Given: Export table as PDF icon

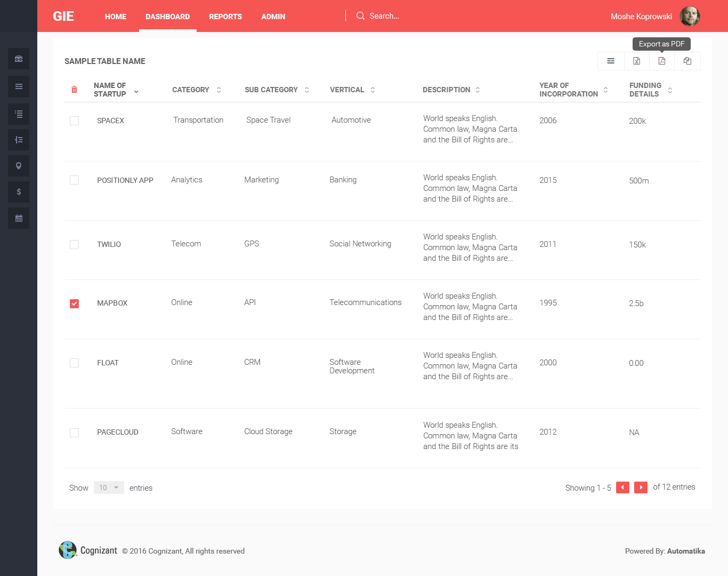Looking at the screenshot, I should pyautogui.click(x=662, y=61).
